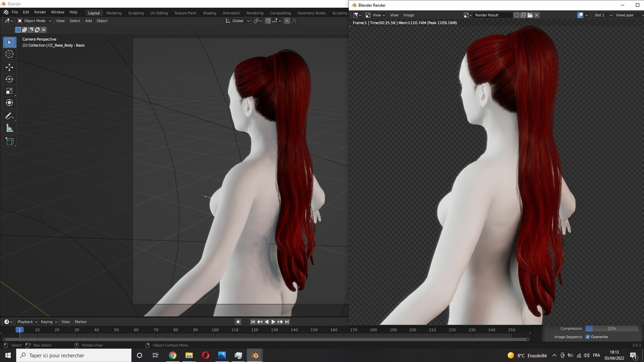The height and width of the screenshot is (362, 644).
Task: Click the fake user shield icon for Render Result
Action: [517, 15]
